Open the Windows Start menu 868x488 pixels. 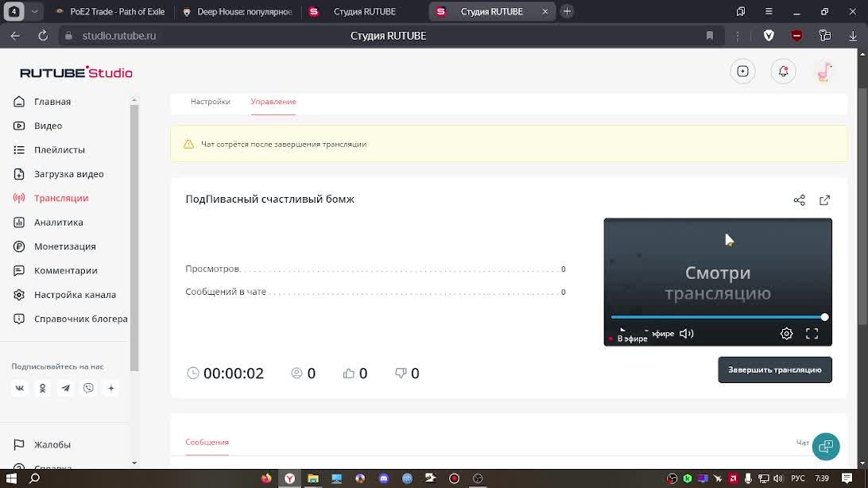tap(10, 478)
